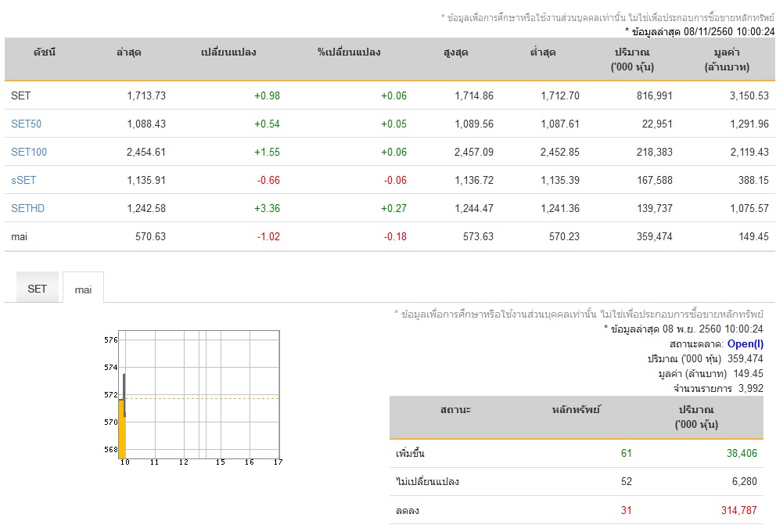
Task: Click the หลักทรัพย์ column header
Action: pos(576,409)
